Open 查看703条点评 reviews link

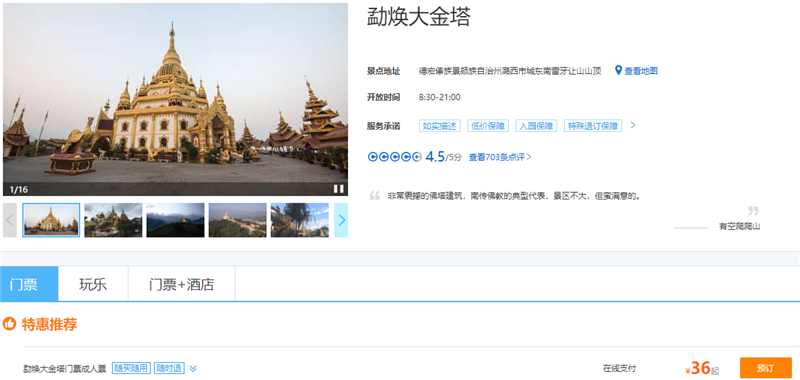tap(500, 157)
